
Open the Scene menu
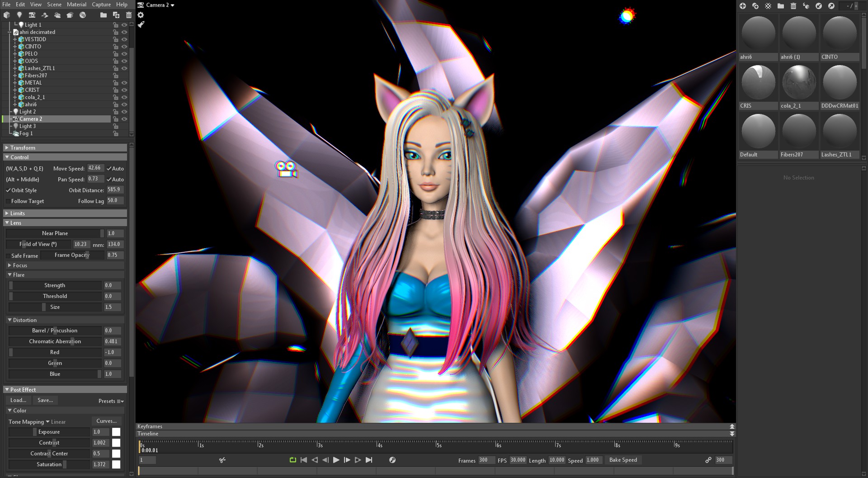point(54,5)
